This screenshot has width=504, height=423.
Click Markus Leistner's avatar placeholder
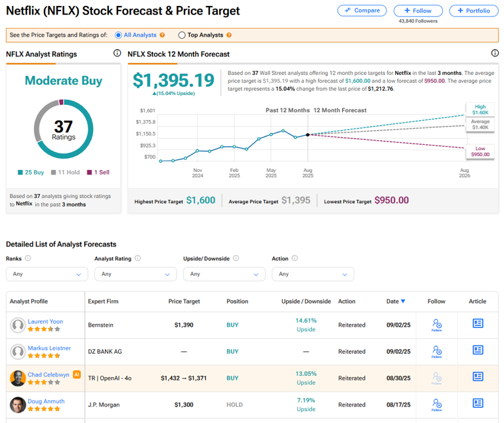pyautogui.click(x=18, y=352)
